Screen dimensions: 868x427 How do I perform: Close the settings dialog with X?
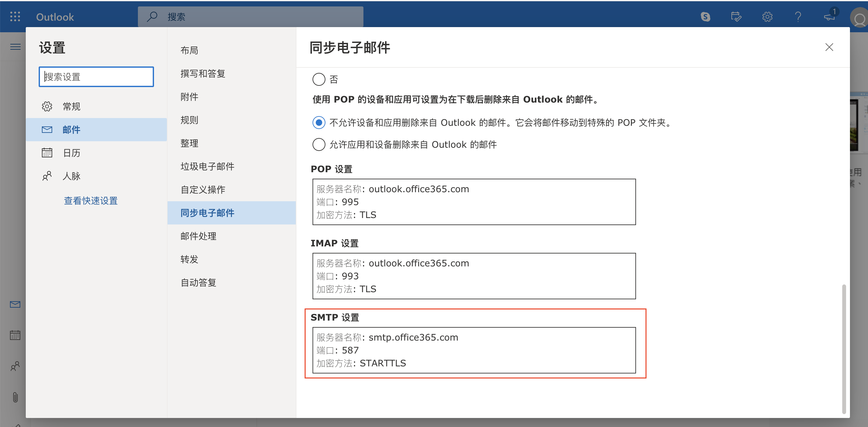(x=829, y=47)
